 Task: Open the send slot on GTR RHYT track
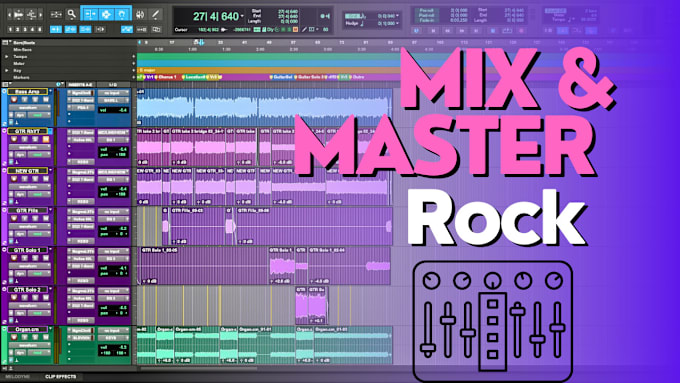81,162
